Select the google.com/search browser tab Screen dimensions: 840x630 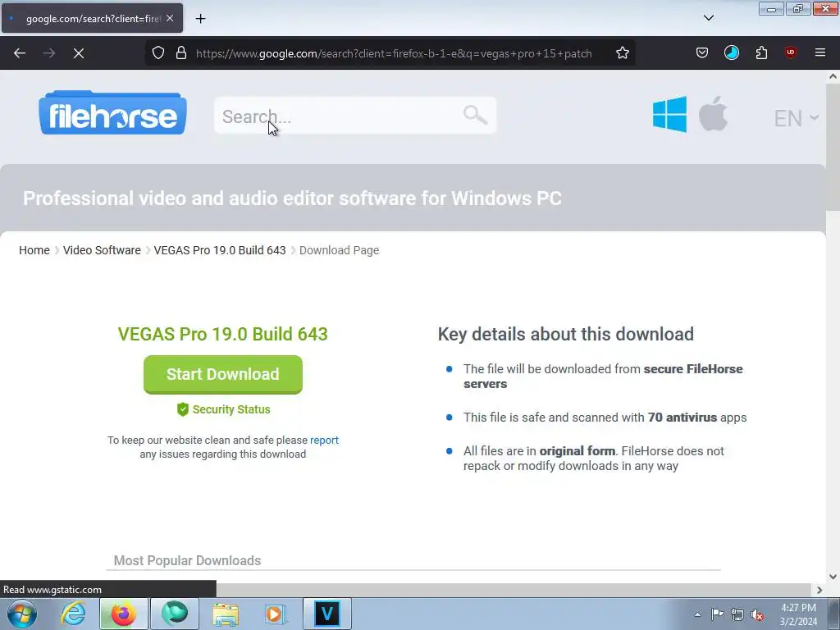pyautogui.click(x=92, y=18)
